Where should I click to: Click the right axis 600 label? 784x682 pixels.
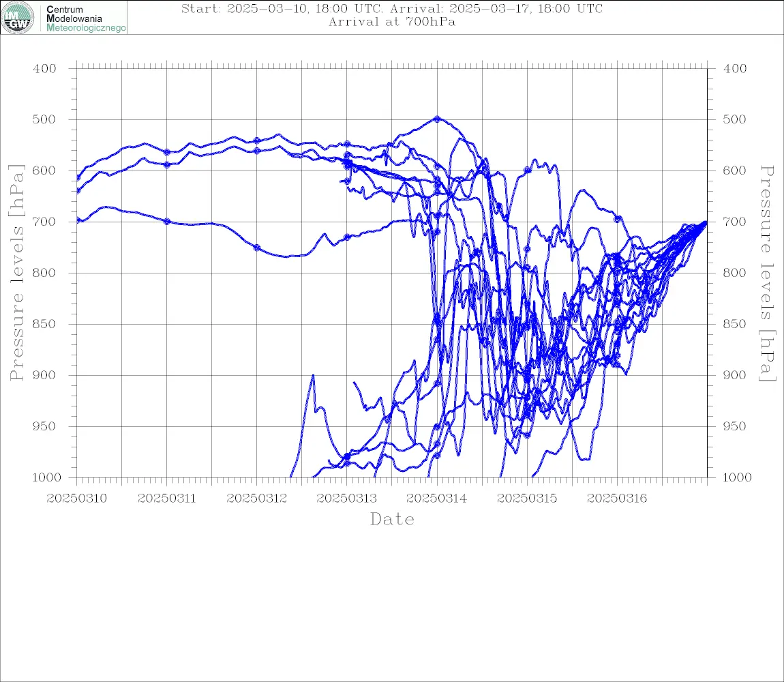tap(734, 170)
